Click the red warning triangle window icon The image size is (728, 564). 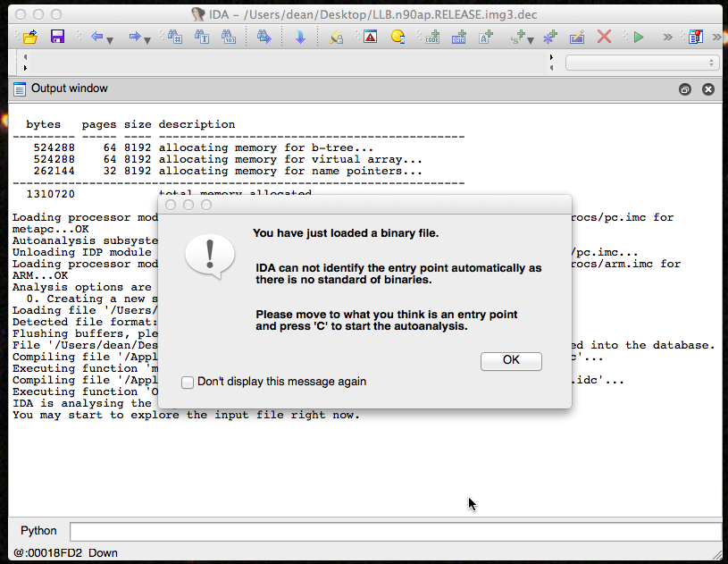point(371,37)
